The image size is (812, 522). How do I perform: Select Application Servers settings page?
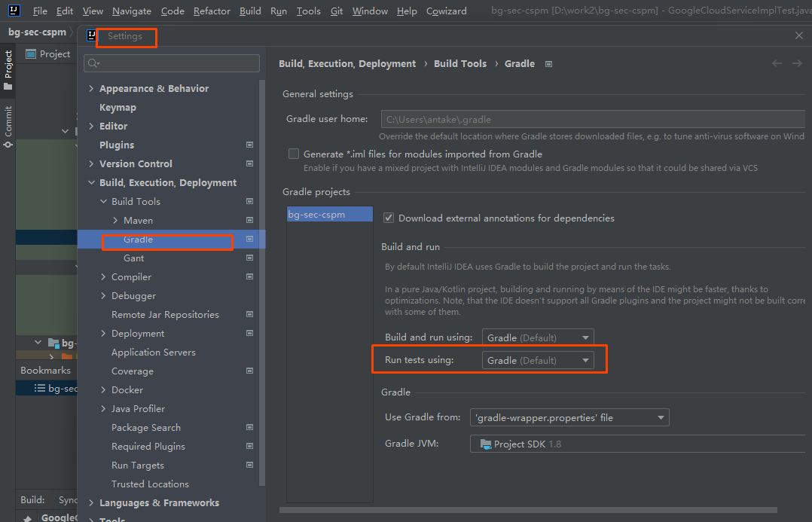pyautogui.click(x=154, y=353)
